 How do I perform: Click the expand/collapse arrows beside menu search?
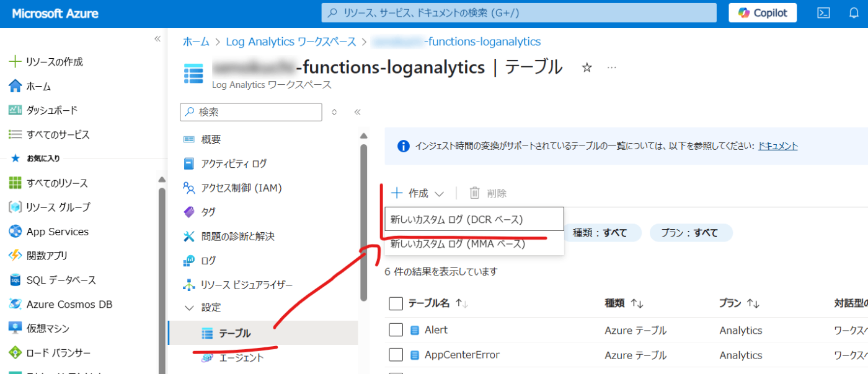[334, 112]
